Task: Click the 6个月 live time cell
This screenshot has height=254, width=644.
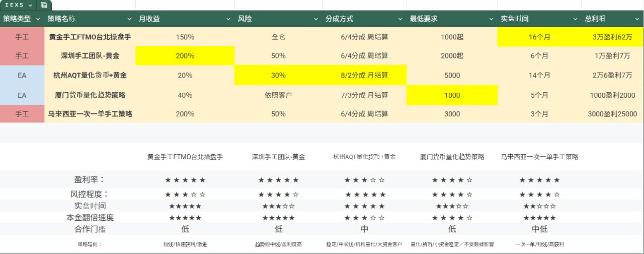Action: click(539, 56)
